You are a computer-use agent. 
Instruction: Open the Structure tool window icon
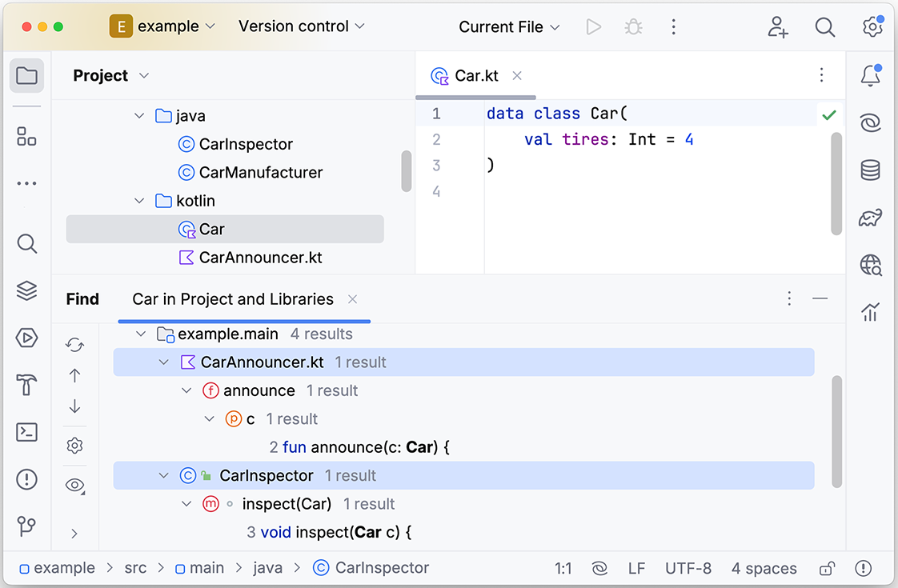[26, 136]
